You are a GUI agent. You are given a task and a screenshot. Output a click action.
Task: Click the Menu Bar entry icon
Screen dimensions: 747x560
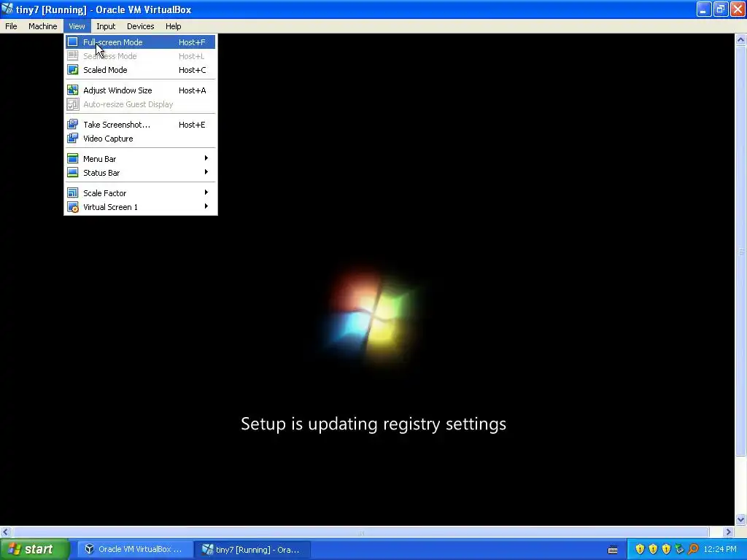(x=72, y=158)
